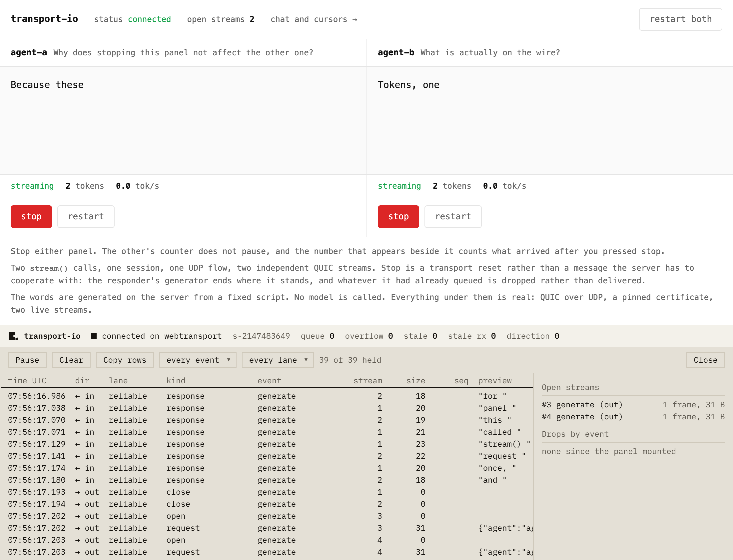Screen dimensions: 733x560
Task: Restart the agent-b panel
Action: [453, 217]
